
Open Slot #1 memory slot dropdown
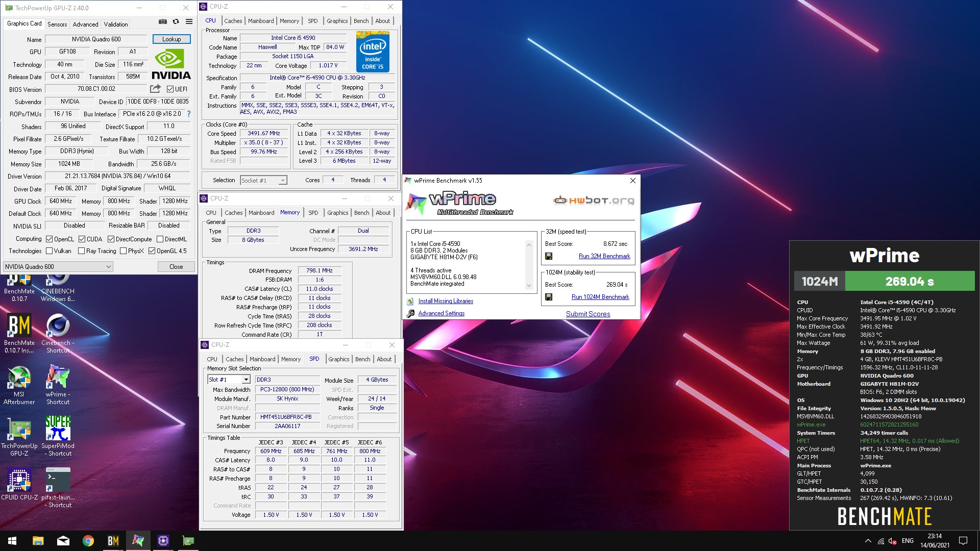(229, 380)
